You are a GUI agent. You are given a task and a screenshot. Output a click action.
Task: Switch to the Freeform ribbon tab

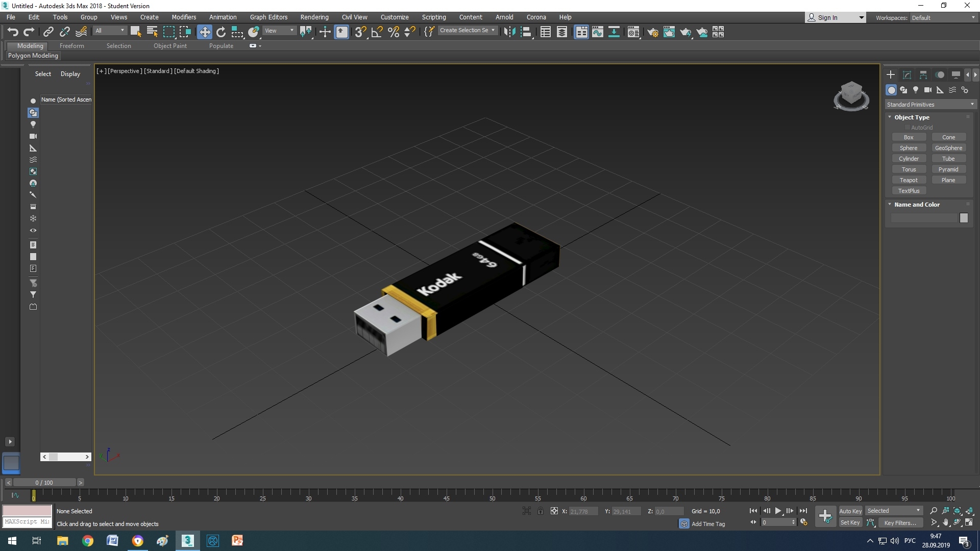[71, 46]
